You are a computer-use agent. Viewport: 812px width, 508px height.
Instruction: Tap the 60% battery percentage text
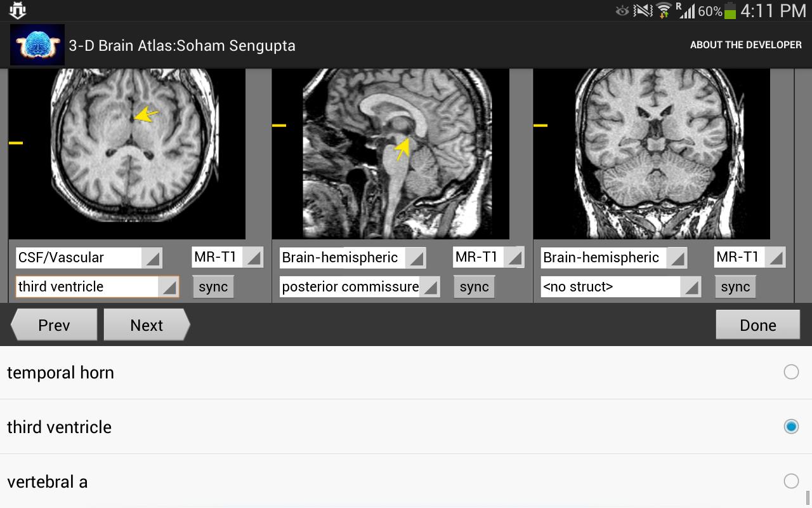coord(710,11)
